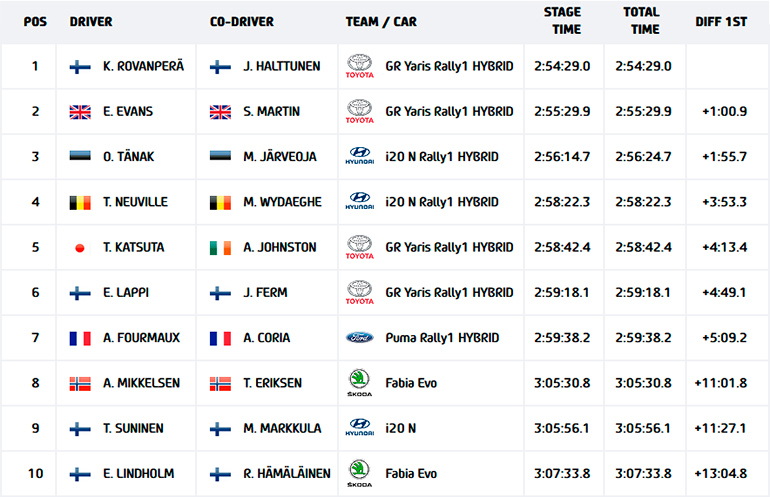Click the Finnish flag beside K. Rovanperä
Viewport: 770px width, 497px height.
pyautogui.click(x=80, y=67)
